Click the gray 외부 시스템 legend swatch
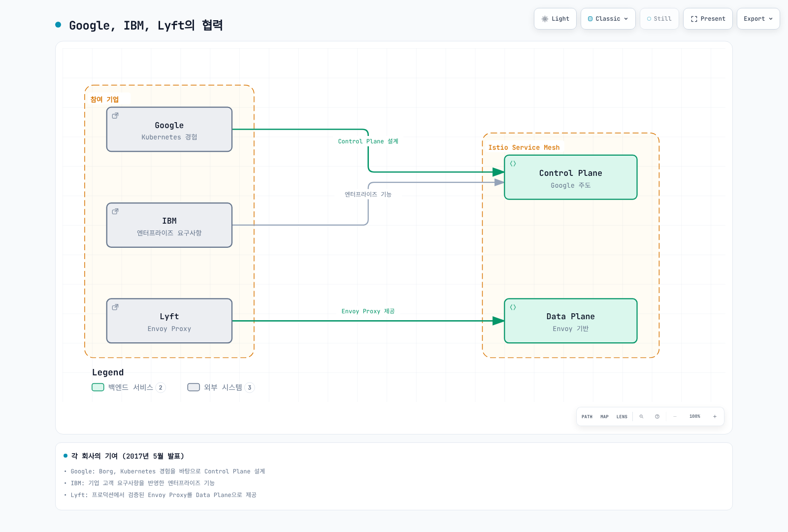Viewport: 788px width, 532px height. (194, 387)
